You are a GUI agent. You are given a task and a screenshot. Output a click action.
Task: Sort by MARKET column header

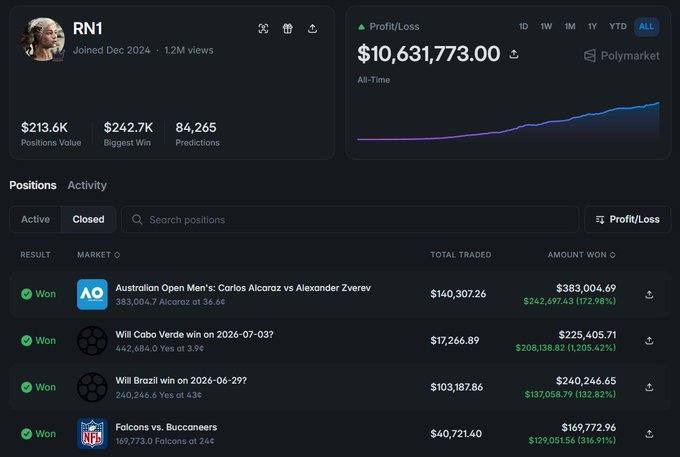(98, 255)
